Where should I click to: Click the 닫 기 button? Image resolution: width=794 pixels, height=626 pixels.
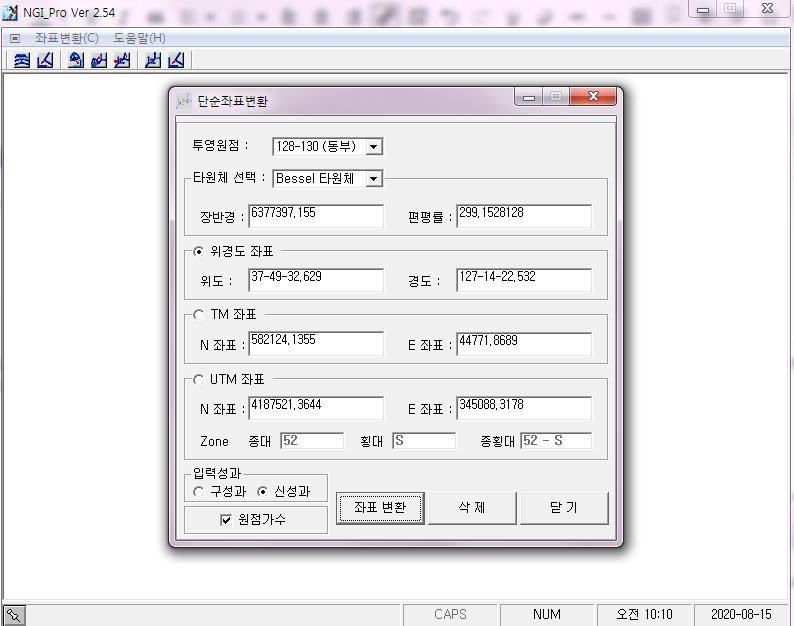tap(564, 508)
